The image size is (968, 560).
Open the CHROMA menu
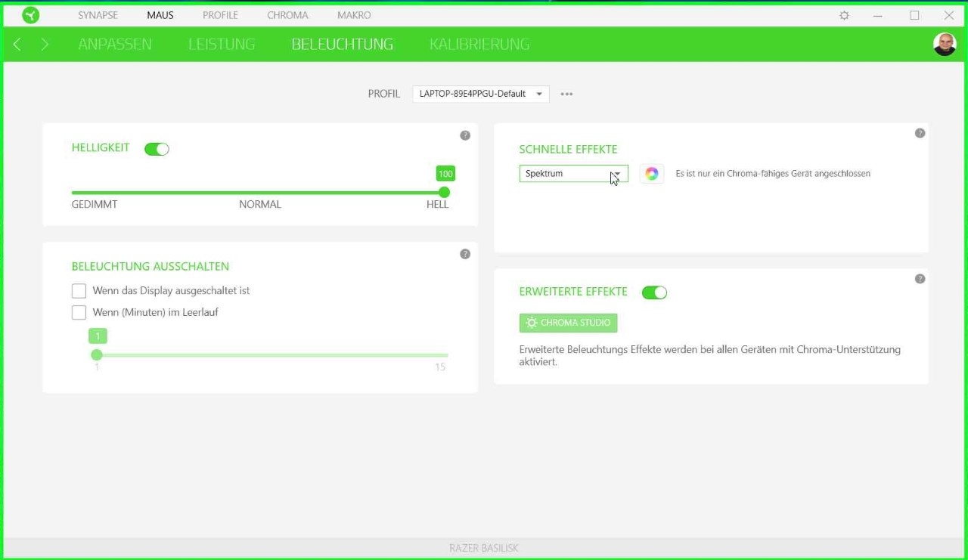[x=287, y=15]
